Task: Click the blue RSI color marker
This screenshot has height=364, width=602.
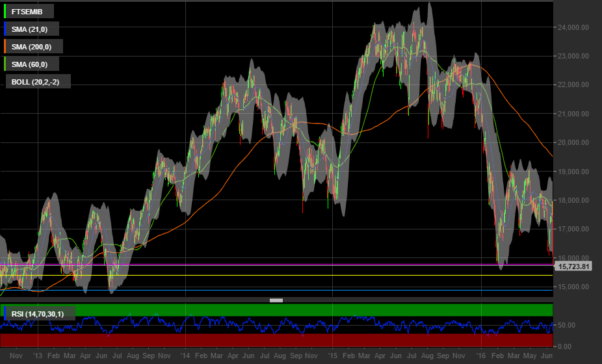Action: 5,313
